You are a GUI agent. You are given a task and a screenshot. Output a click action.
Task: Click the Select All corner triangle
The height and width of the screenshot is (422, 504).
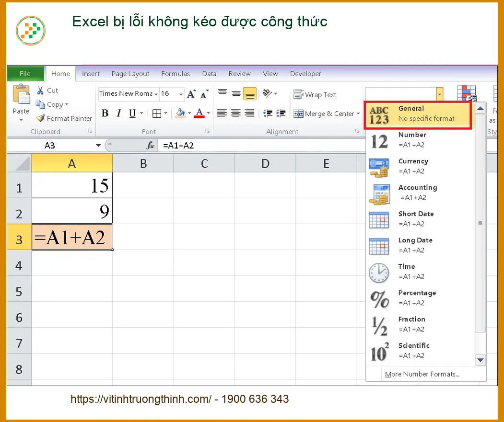20,163
